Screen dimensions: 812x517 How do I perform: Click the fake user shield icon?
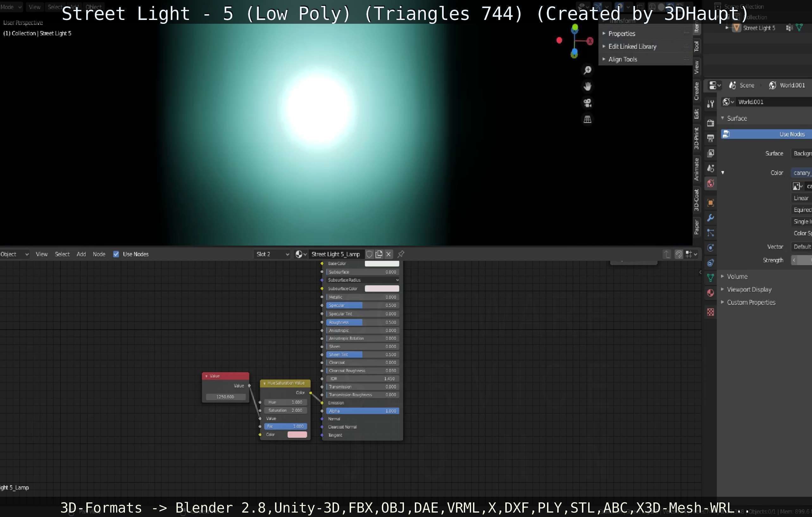point(369,254)
